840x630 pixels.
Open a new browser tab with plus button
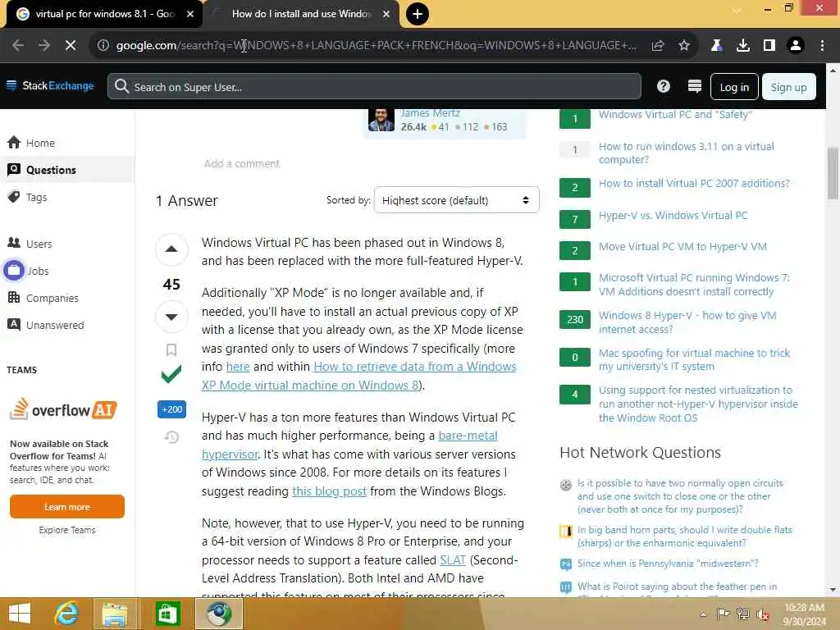click(x=418, y=14)
